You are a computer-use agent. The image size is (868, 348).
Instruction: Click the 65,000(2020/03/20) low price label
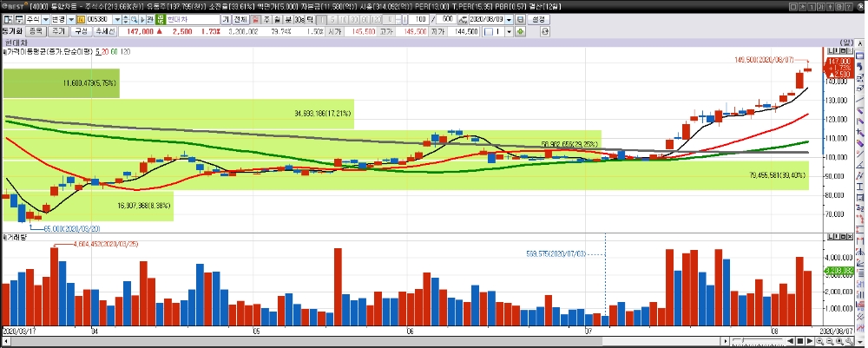[72, 228]
